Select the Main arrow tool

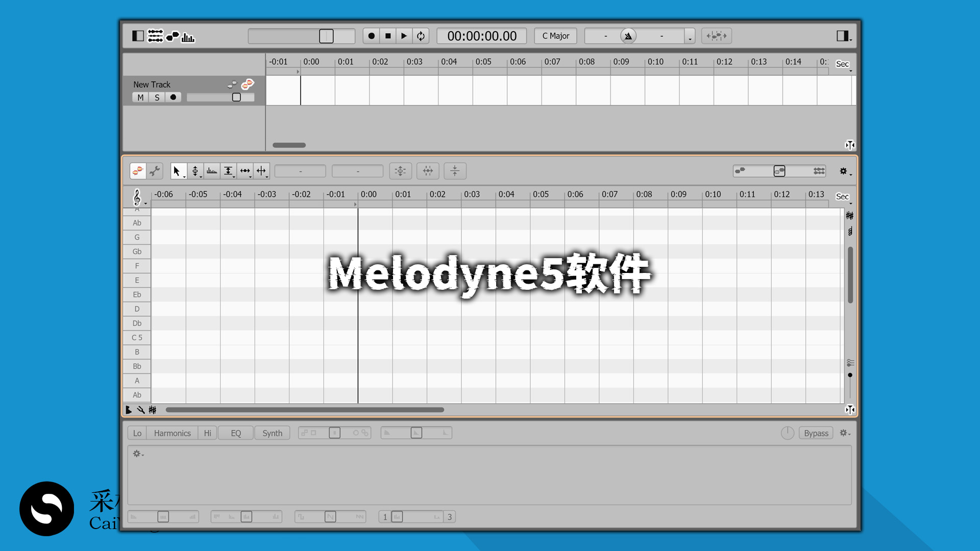click(177, 171)
